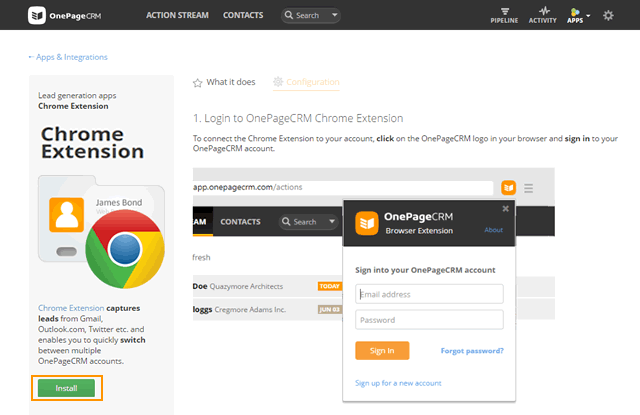
Task: Focus the Password field
Action: (429, 320)
